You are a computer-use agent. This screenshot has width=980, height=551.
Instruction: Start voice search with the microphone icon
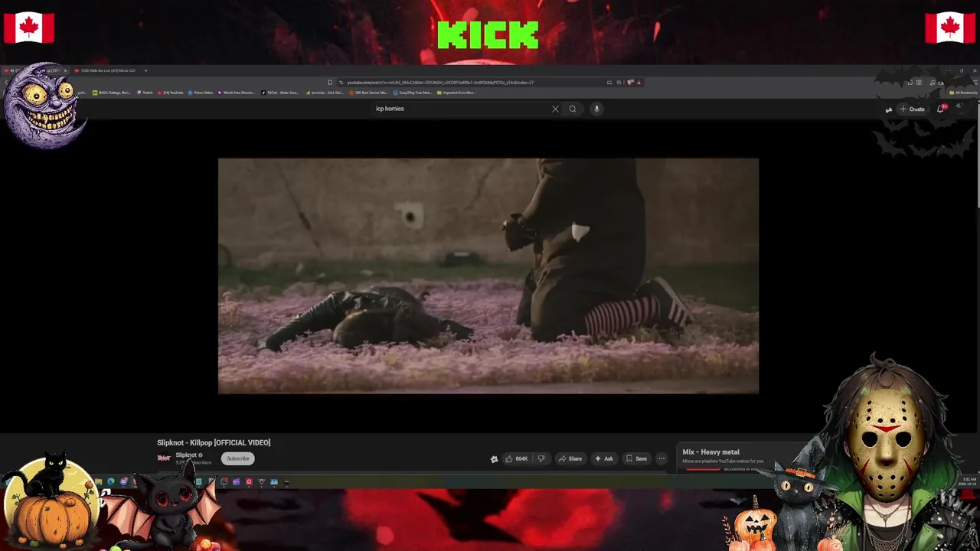coord(596,109)
